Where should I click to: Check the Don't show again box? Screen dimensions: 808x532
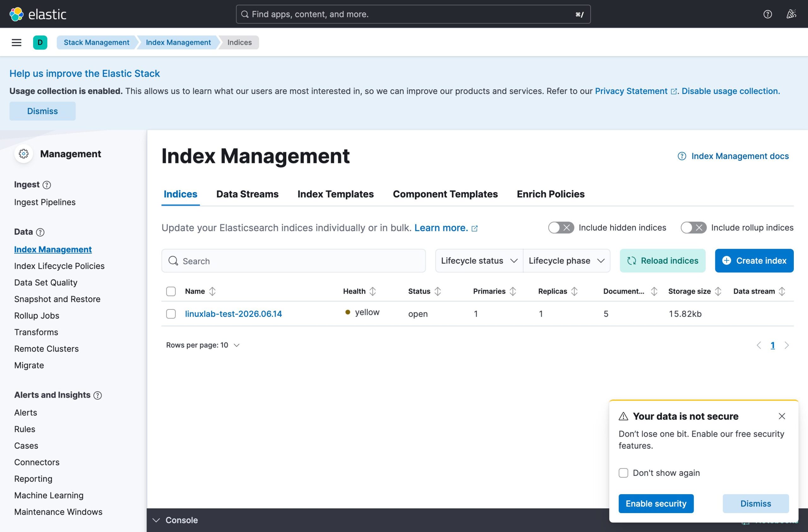click(623, 473)
